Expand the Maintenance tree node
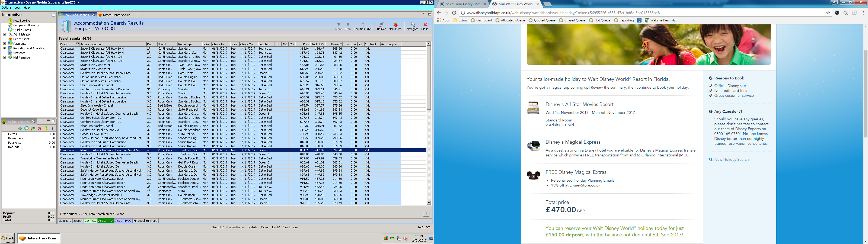 pyautogui.click(x=4, y=58)
